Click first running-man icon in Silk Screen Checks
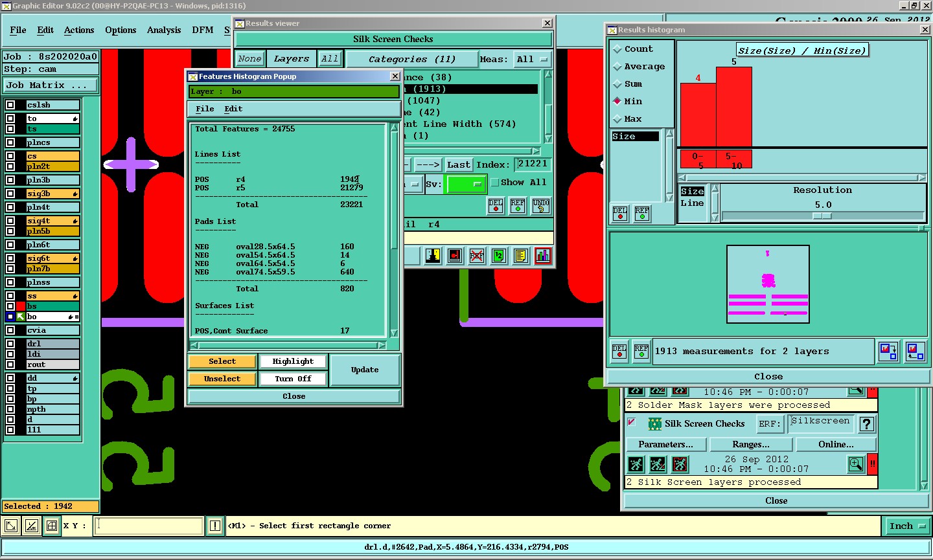Screen dimensions: 933x560 point(636,464)
